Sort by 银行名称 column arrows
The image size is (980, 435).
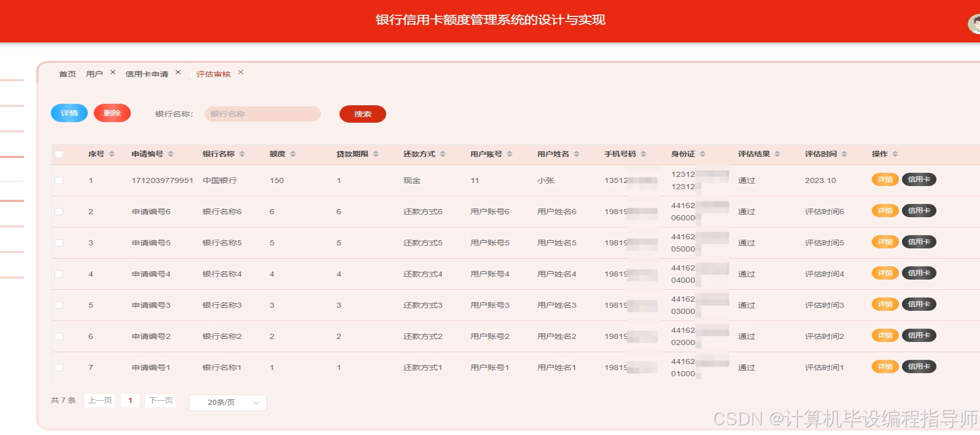click(x=242, y=154)
